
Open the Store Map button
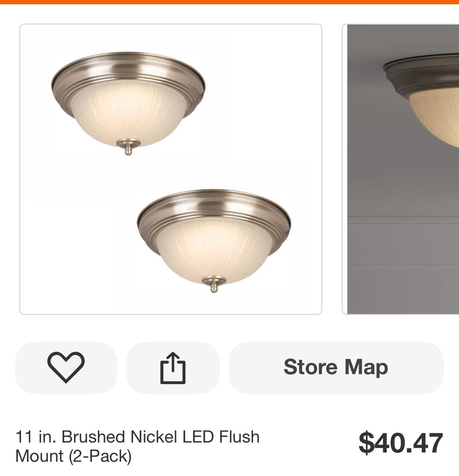[336, 367]
